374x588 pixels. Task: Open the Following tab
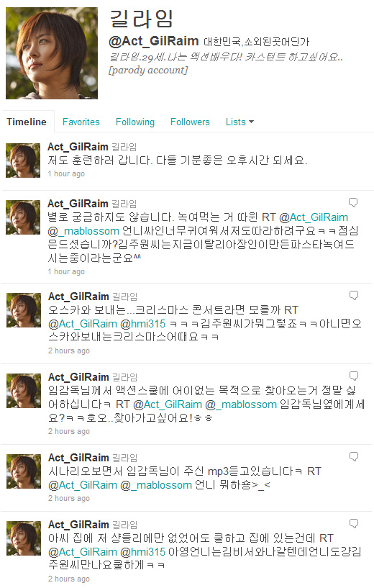click(x=135, y=122)
